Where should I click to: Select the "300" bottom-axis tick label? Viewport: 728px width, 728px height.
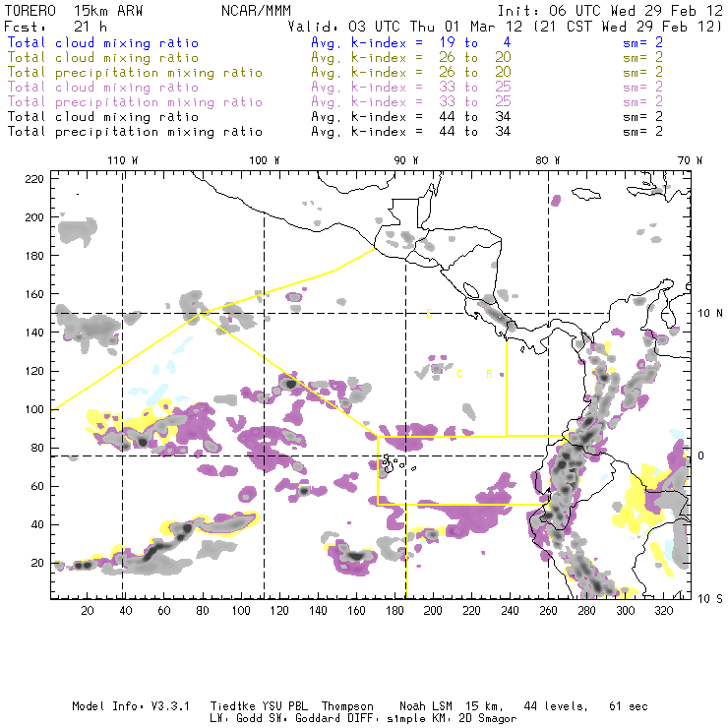click(x=626, y=611)
